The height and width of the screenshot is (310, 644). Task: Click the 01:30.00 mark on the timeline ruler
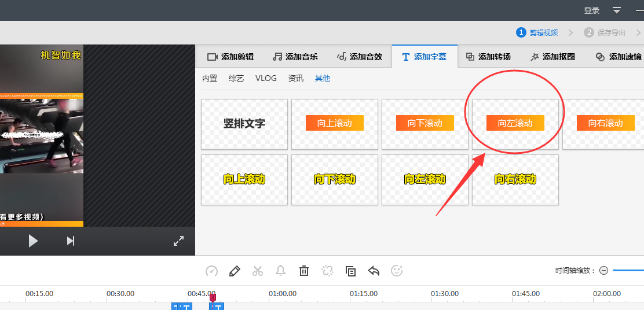tap(445, 294)
